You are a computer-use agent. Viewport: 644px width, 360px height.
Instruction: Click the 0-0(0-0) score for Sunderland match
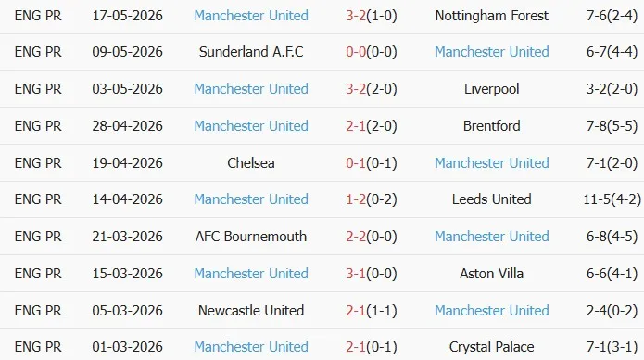click(x=372, y=52)
